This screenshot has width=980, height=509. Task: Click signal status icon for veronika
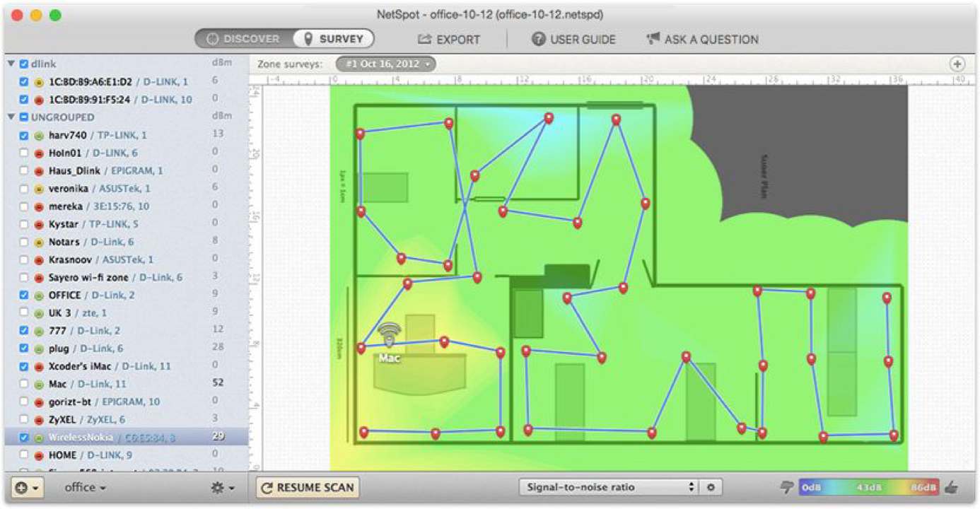coord(39,189)
